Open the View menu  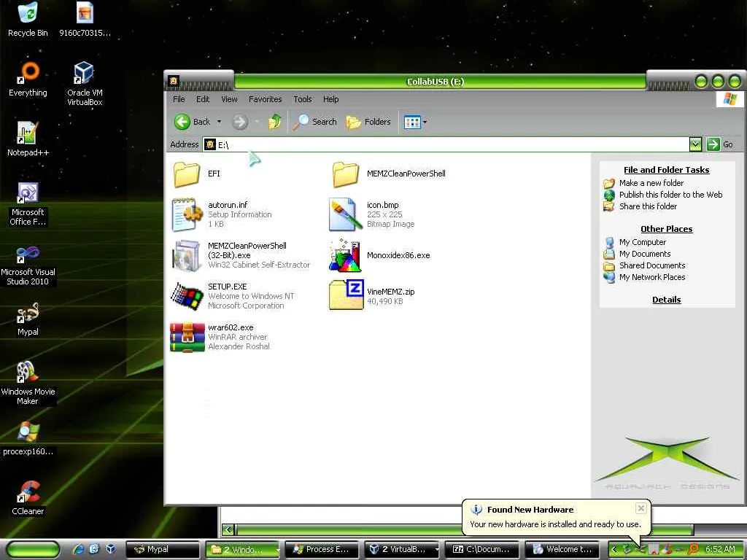(x=229, y=99)
